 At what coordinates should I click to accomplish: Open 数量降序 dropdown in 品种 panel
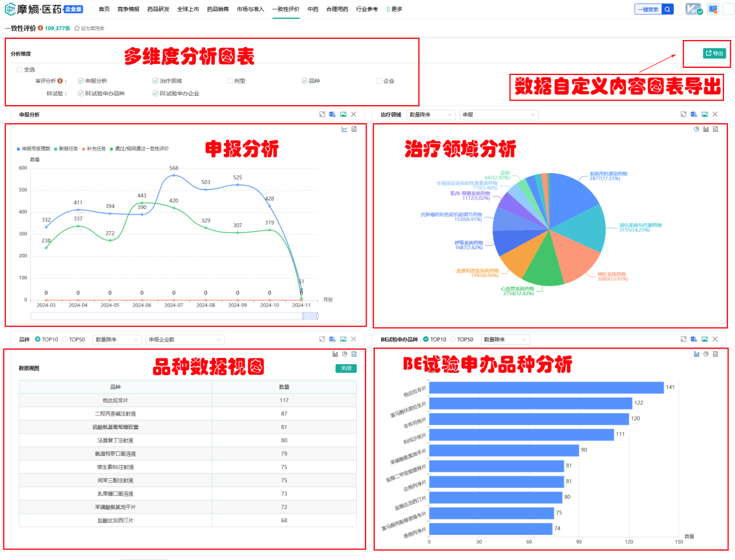click(x=117, y=340)
